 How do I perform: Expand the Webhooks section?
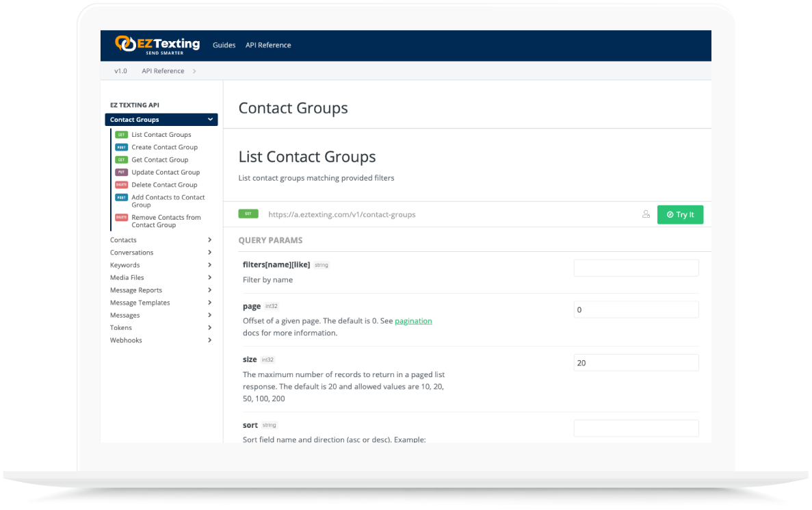(x=210, y=340)
